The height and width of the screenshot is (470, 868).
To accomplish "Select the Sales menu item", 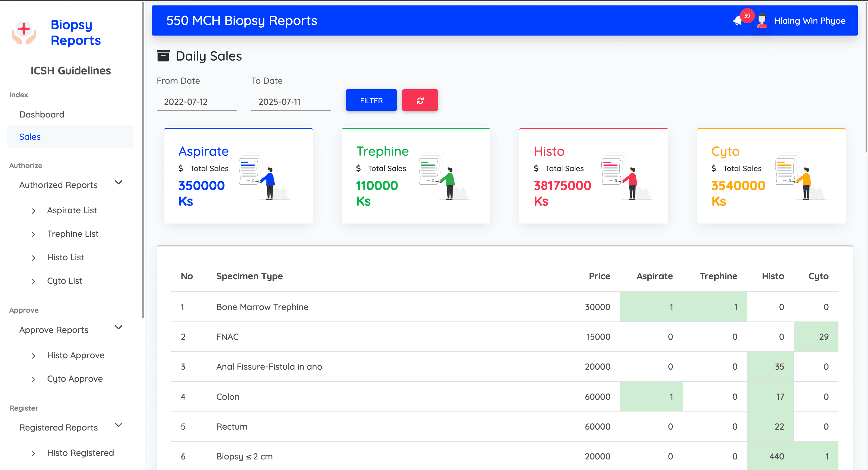I will pyautogui.click(x=30, y=137).
